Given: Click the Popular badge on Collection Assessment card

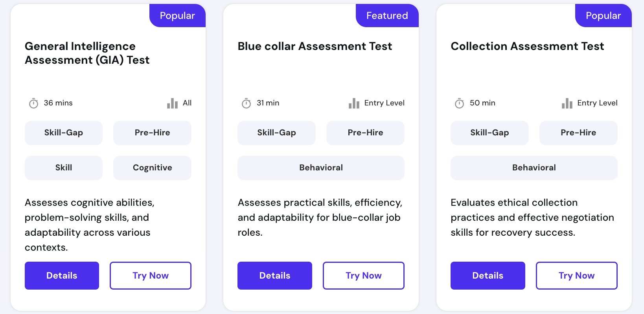Looking at the screenshot, I should [604, 15].
